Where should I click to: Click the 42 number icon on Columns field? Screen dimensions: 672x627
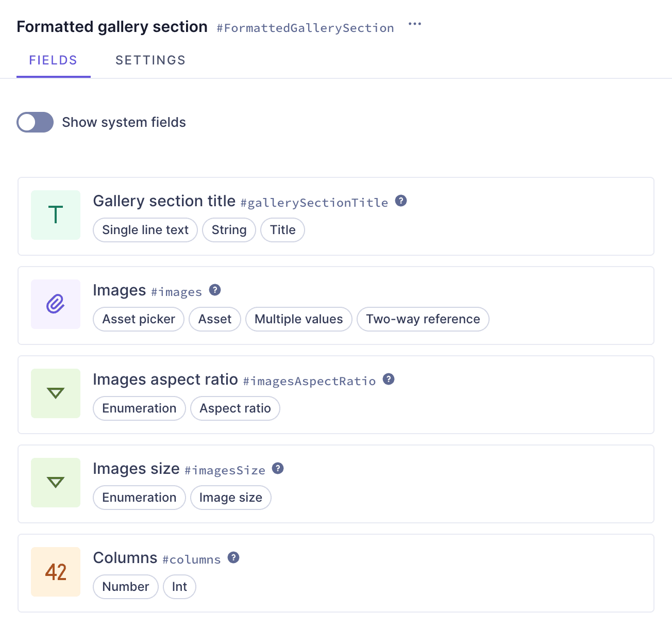(55, 572)
